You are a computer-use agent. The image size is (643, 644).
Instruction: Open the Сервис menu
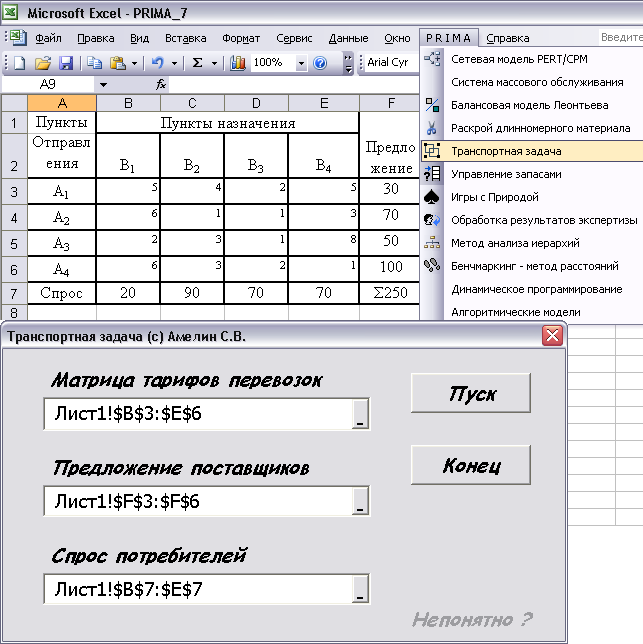294,38
